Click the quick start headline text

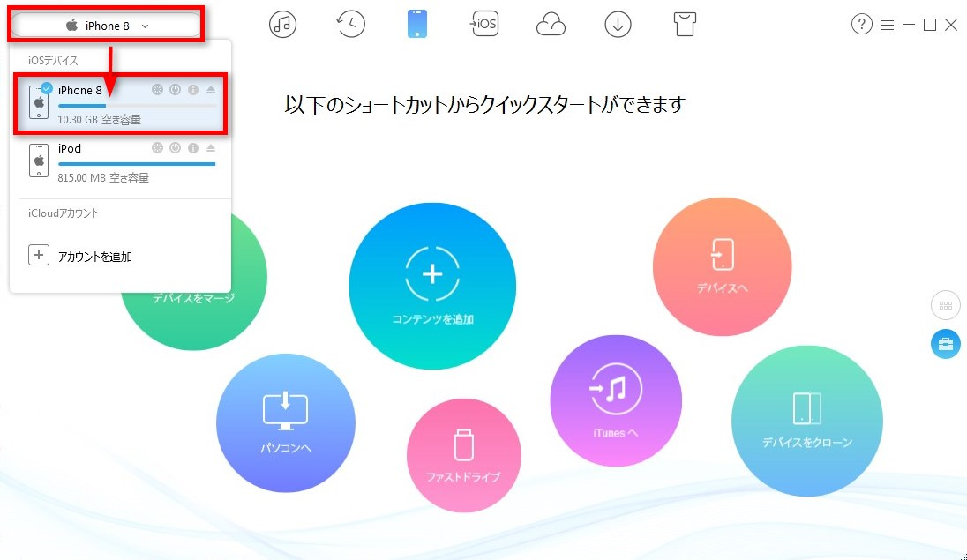click(484, 104)
